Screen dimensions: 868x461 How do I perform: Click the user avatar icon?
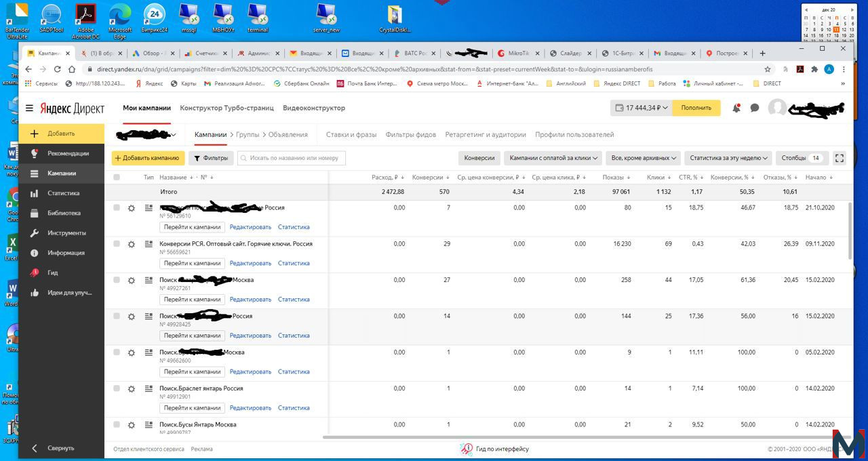(x=778, y=108)
